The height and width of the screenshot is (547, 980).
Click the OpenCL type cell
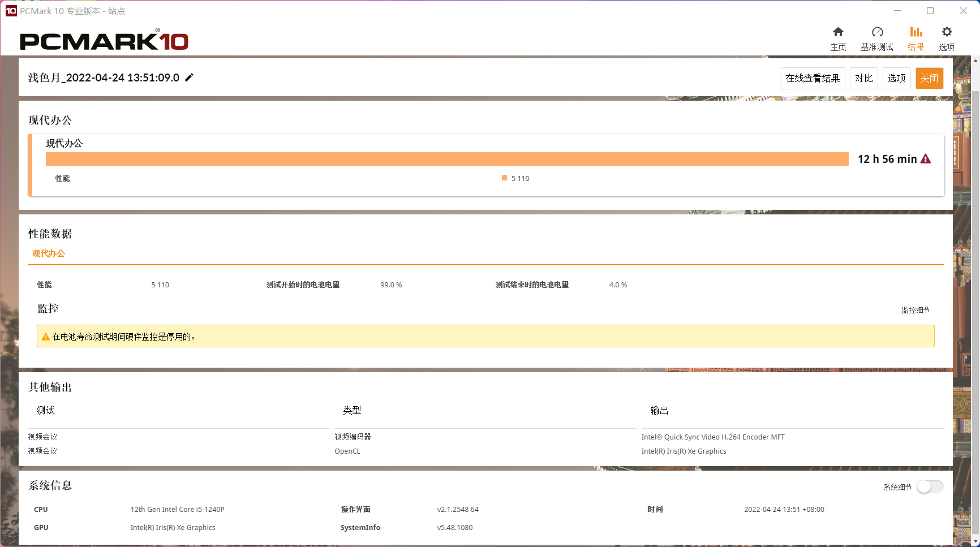(347, 451)
